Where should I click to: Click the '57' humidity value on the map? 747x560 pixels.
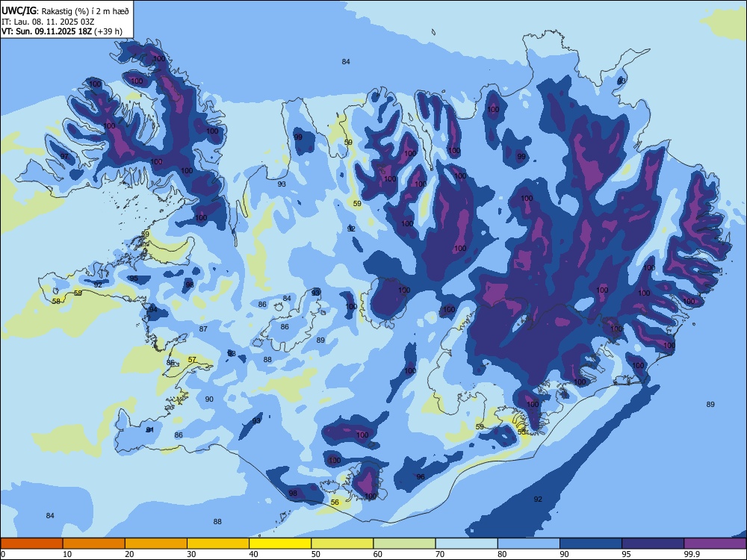coord(192,360)
